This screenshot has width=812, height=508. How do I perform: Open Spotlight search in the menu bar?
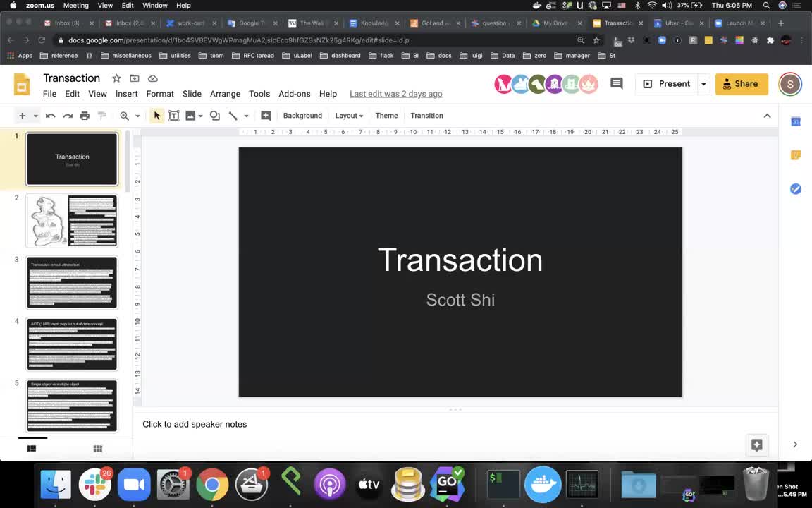[x=766, y=5]
